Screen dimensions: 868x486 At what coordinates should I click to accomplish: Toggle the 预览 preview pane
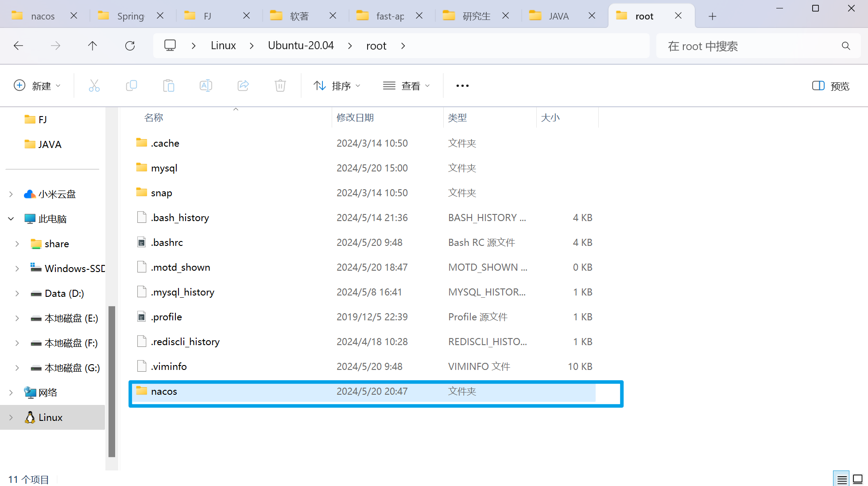[830, 86]
